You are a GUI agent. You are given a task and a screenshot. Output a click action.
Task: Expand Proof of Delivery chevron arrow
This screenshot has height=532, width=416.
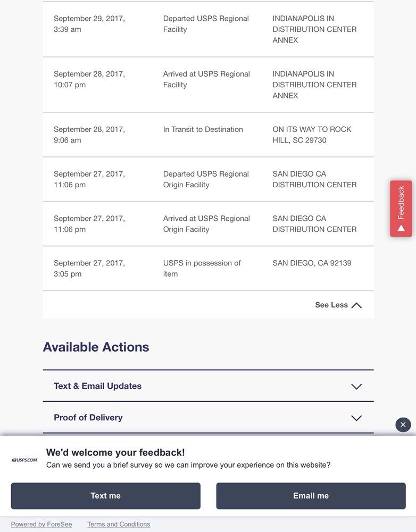[356, 418]
